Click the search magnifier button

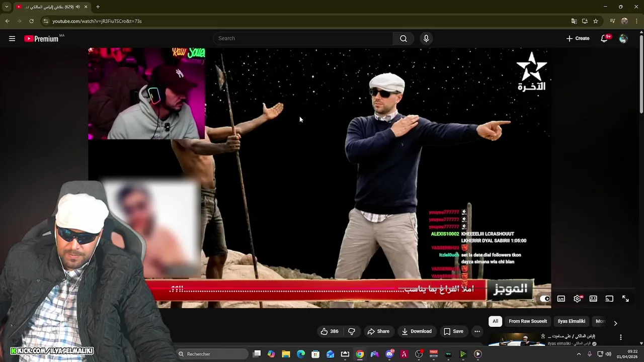pyautogui.click(x=404, y=39)
